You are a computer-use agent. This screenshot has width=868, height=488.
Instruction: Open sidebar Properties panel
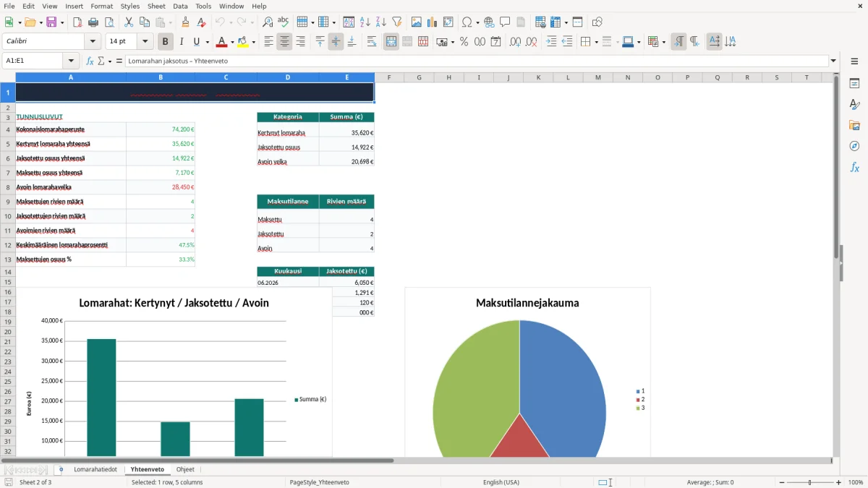[x=854, y=84]
